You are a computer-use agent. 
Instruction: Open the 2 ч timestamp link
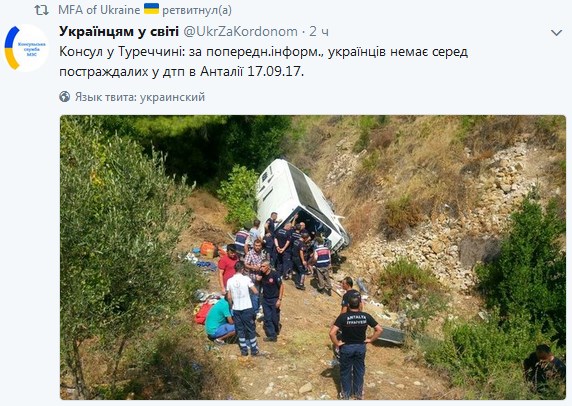coord(319,32)
